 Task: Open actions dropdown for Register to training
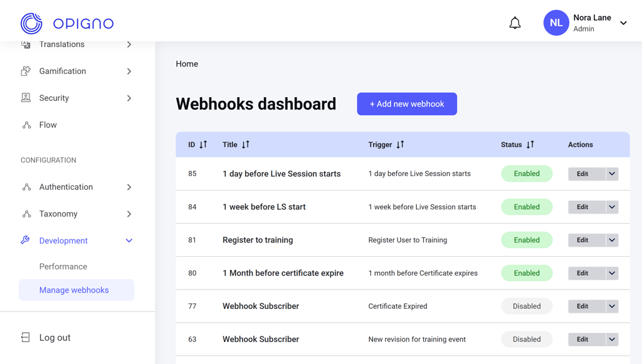click(x=612, y=240)
